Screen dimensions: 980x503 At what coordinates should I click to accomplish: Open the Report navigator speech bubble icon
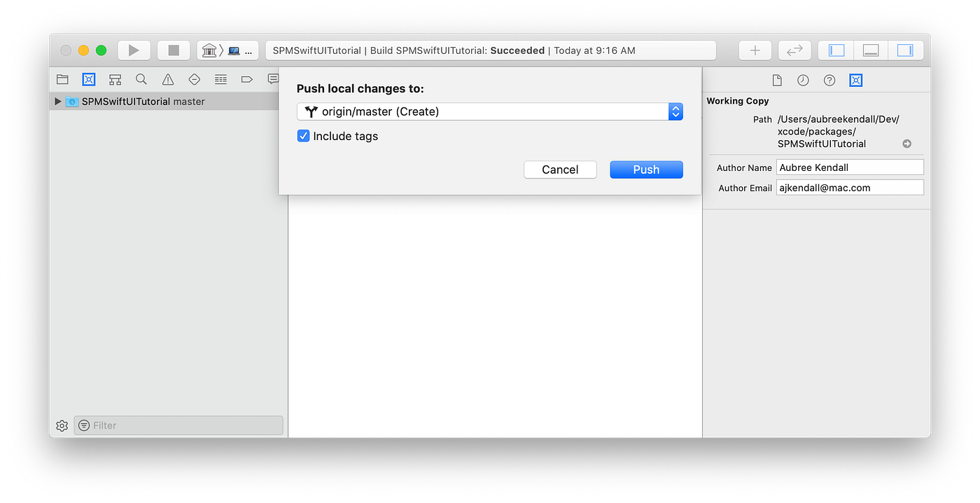tap(273, 79)
